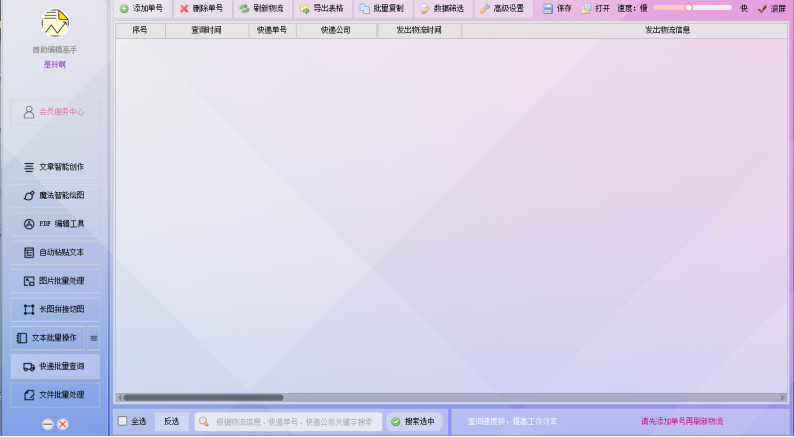Open 文件批量处理 file batch module
Screen dimensions: 794x437
[x=55, y=395]
